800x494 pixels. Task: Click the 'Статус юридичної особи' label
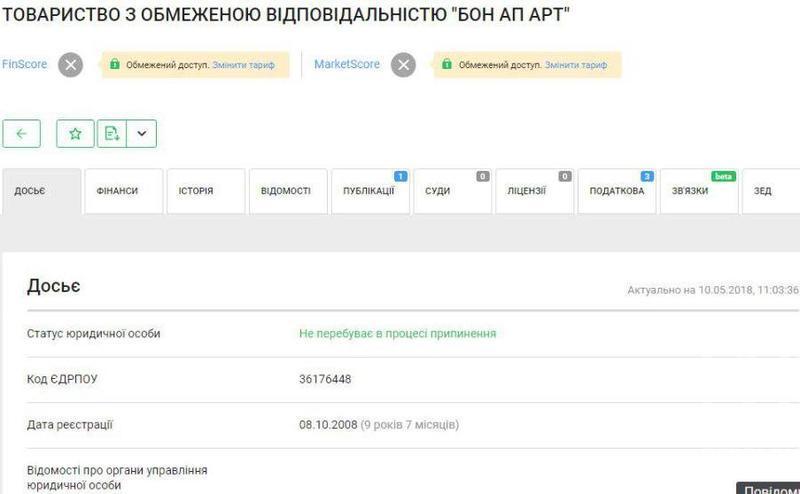point(93,334)
